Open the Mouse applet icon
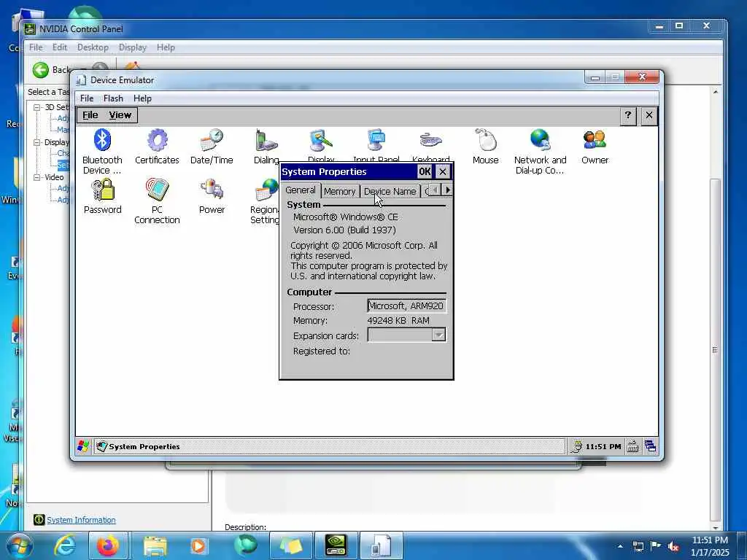This screenshot has width=747, height=560. pyautogui.click(x=485, y=140)
